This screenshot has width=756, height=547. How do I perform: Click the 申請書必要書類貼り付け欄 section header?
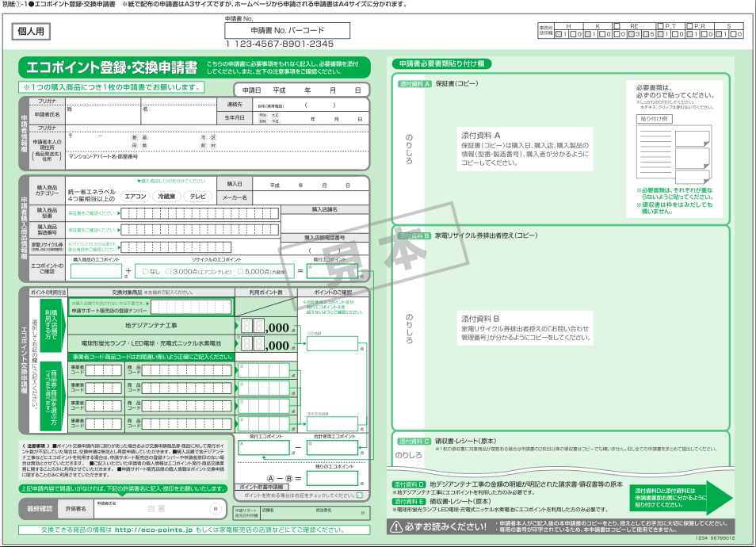(x=442, y=63)
